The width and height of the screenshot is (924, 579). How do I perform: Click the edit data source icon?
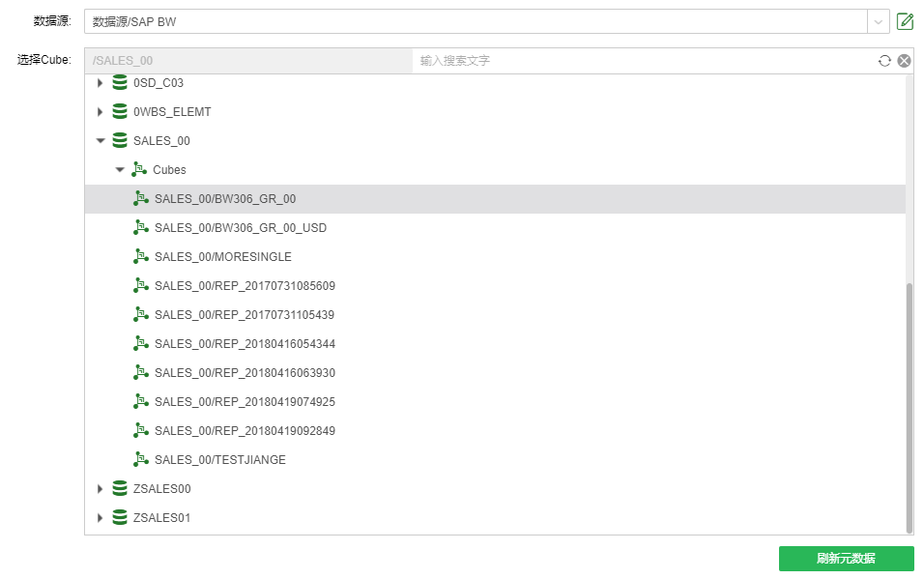[x=905, y=21]
